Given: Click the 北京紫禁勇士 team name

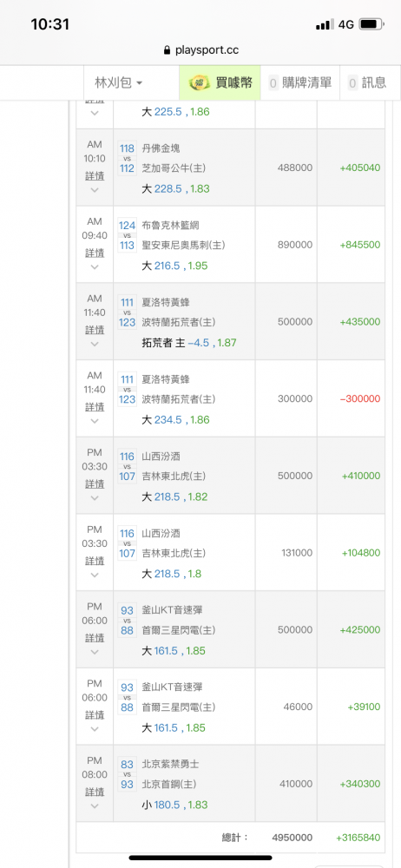Looking at the screenshot, I should [171, 764].
